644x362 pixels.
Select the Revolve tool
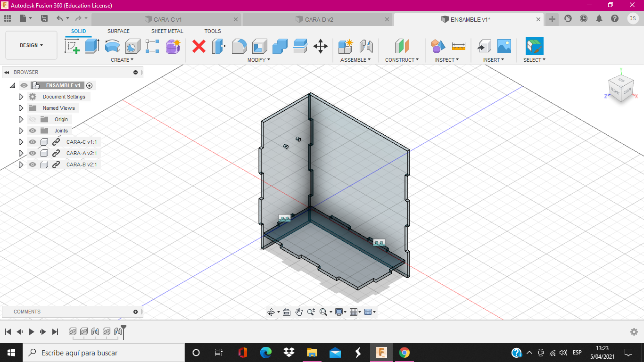click(x=112, y=46)
